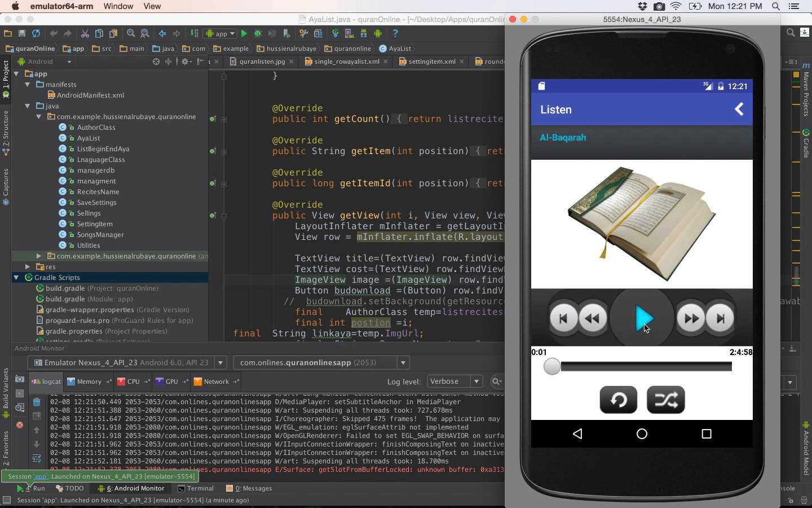Play the recitation in the emulator

pyautogui.click(x=643, y=318)
